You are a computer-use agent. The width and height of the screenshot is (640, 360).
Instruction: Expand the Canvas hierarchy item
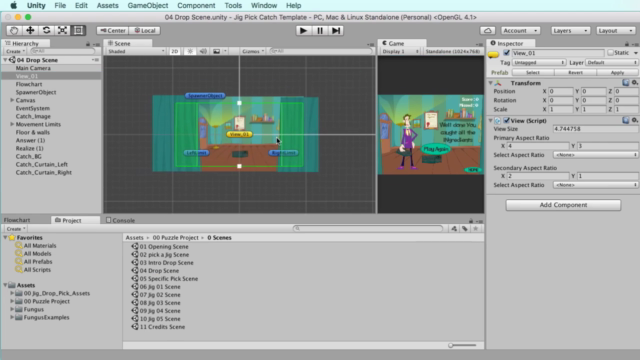point(12,100)
